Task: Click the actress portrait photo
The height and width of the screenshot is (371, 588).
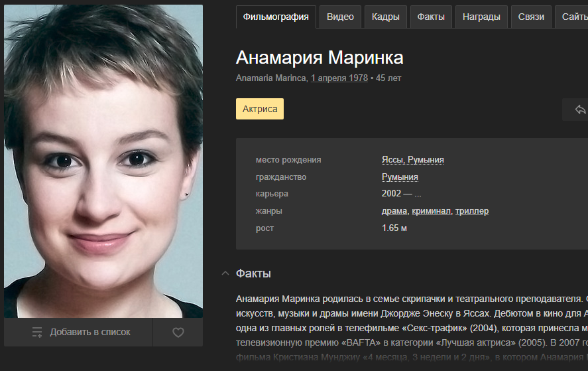Action: tap(103, 161)
